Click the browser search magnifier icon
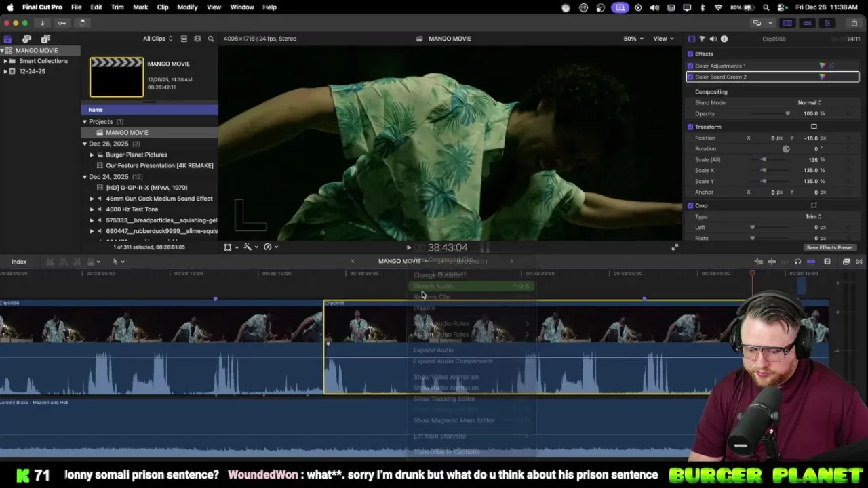The height and width of the screenshot is (488, 868). click(211, 39)
